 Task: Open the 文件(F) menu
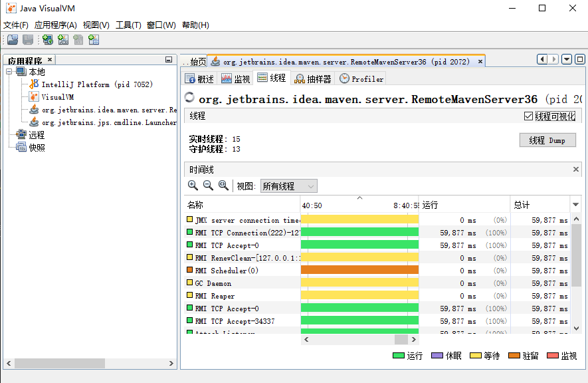(16, 25)
